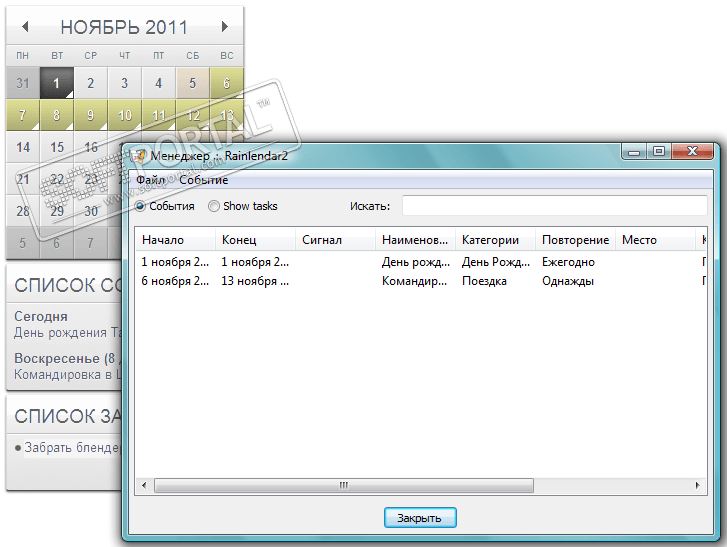Click the День Рожд... category cell
The height and width of the screenshot is (547, 727).
[496, 262]
